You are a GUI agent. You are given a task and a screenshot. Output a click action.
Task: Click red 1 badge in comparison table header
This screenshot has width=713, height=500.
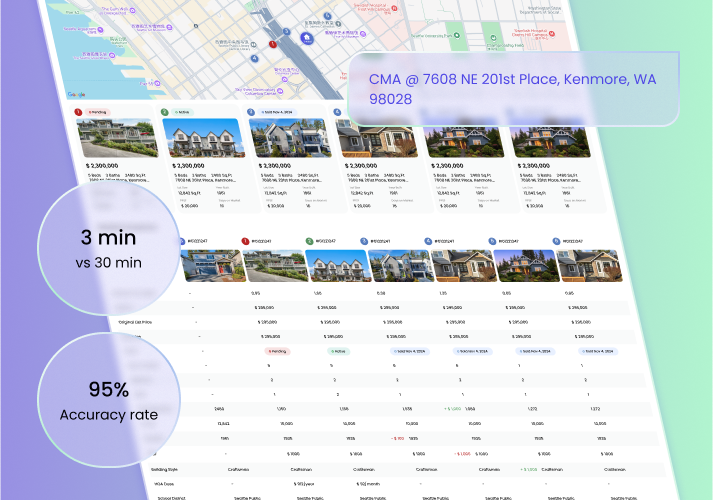(245, 241)
